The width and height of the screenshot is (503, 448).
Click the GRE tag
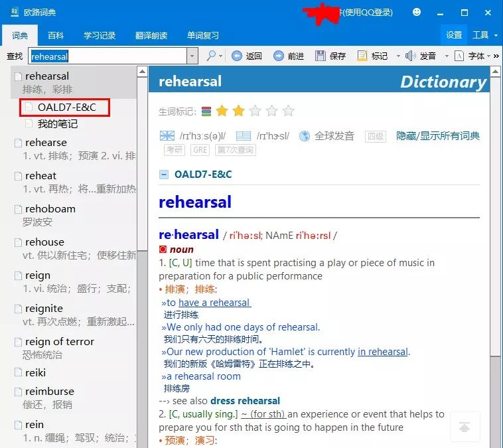200,150
